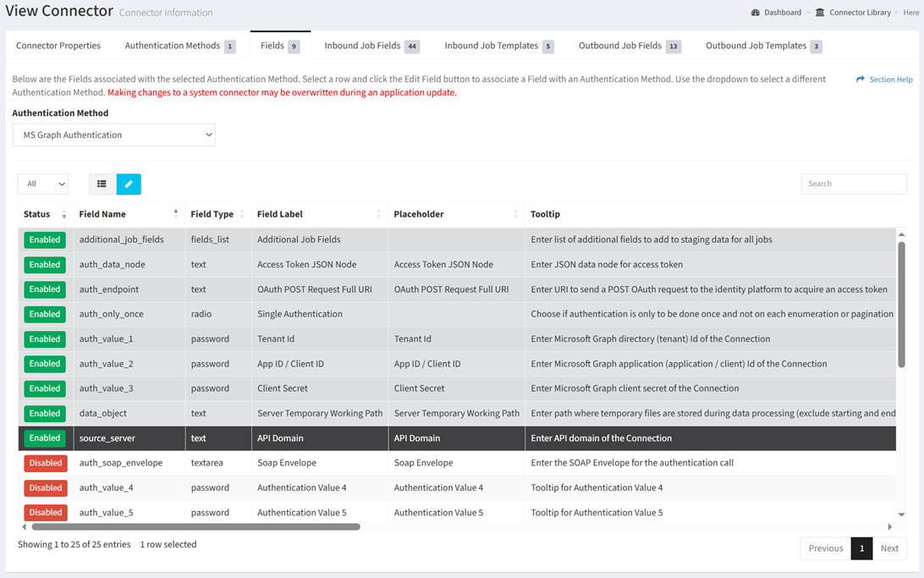Click the Previous page button
The image size is (924, 578).
[825, 548]
